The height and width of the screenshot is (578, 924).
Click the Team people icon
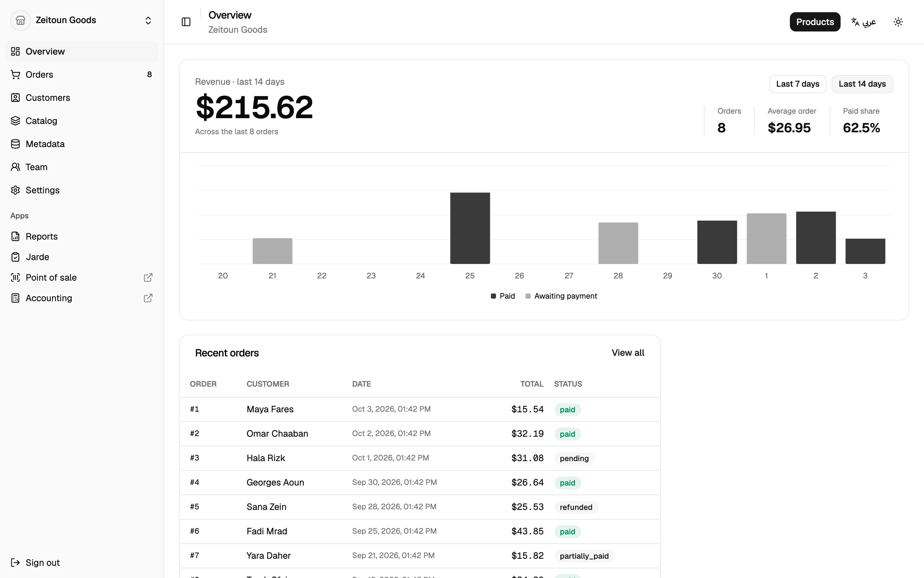point(15,167)
